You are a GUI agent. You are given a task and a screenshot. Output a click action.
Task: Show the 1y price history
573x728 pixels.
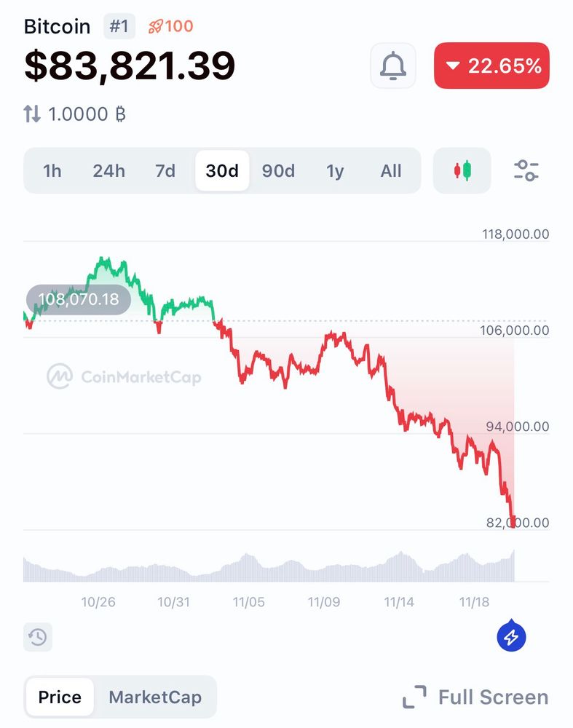335,171
